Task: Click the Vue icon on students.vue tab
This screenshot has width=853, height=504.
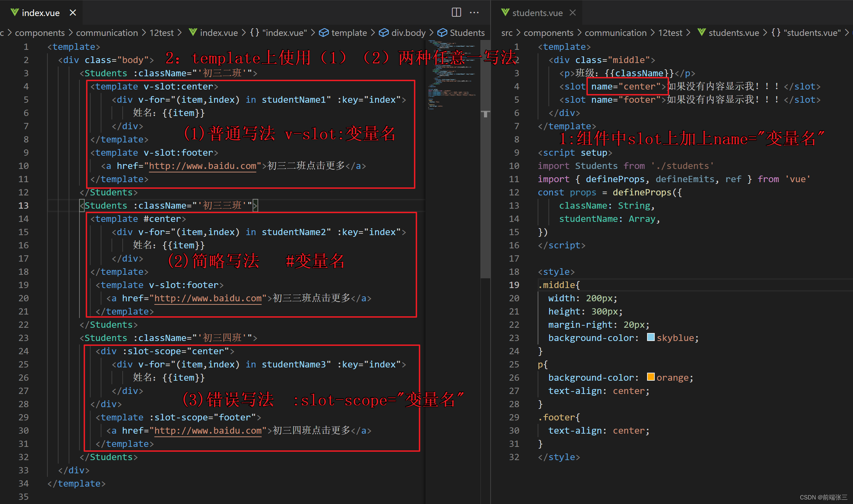Action: (x=505, y=13)
